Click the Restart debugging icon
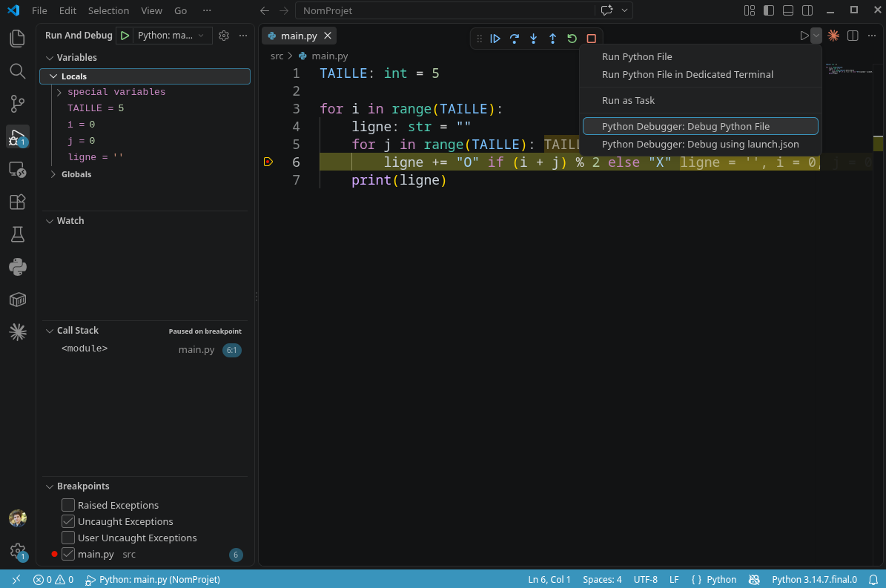The height and width of the screenshot is (588, 886). point(572,39)
